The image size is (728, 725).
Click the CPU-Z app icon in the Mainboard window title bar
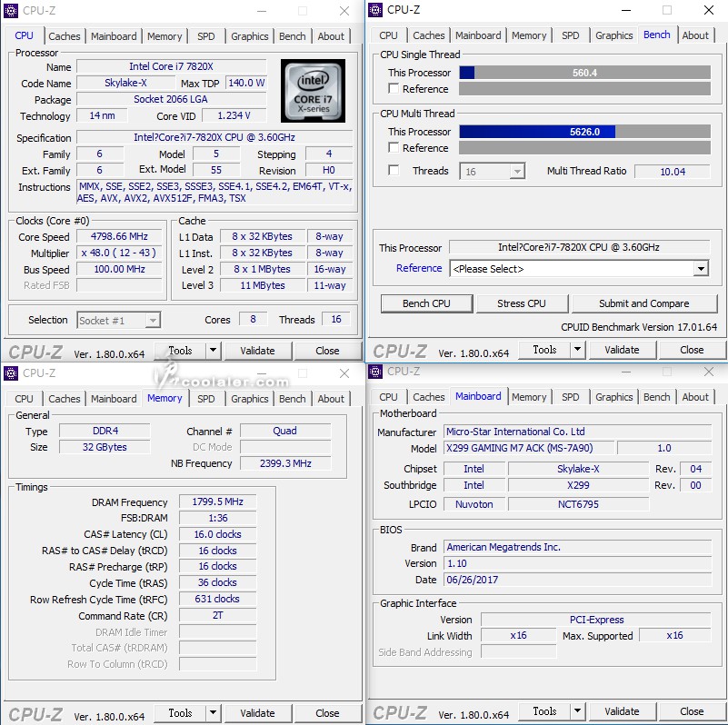pos(375,372)
